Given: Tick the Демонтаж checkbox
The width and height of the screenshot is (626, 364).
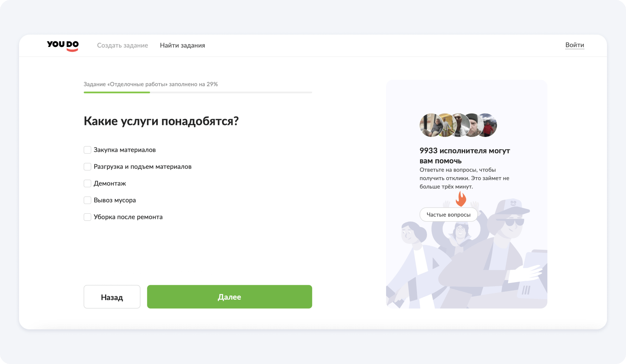Looking at the screenshot, I should coord(87,183).
